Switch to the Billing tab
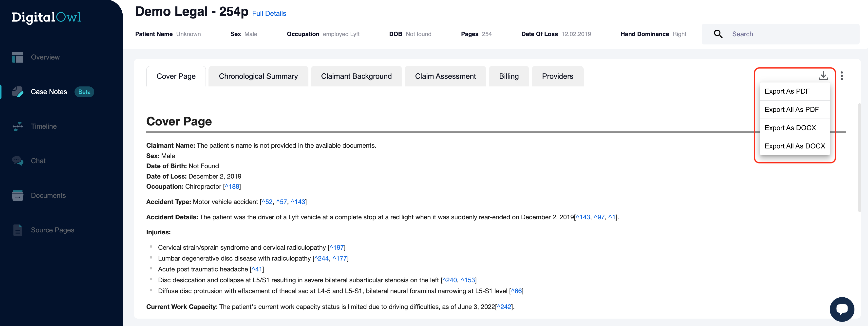The height and width of the screenshot is (326, 868). click(x=509, y=76)
